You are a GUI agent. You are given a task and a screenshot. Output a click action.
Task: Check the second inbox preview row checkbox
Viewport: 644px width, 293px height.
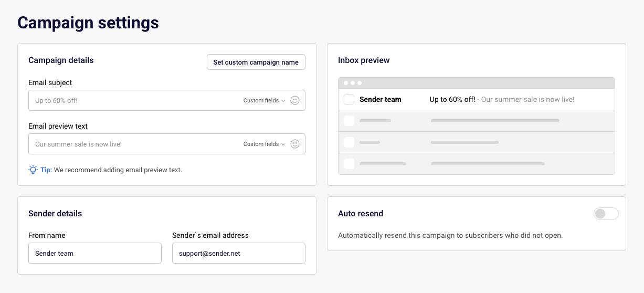tap(349, 121)
